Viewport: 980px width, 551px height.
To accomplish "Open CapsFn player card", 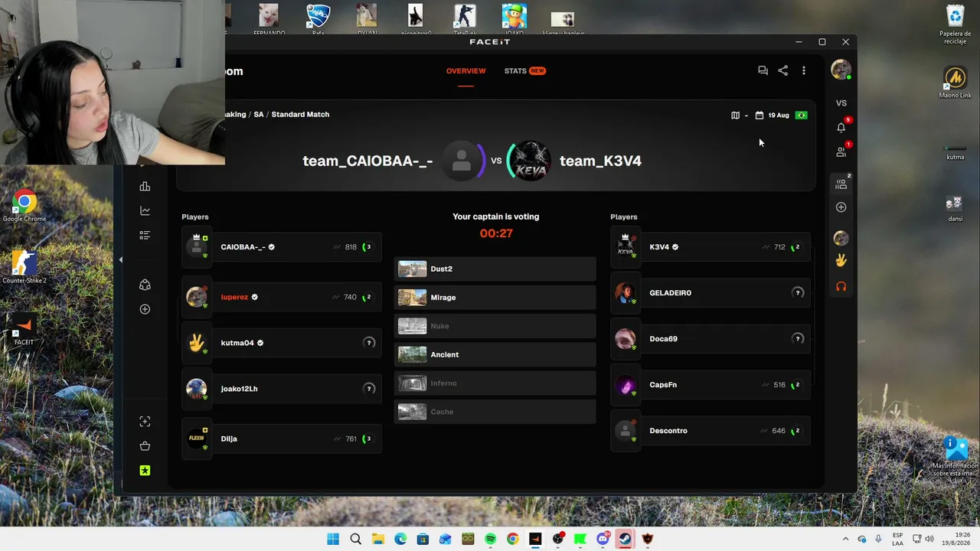I will [710, 385].
